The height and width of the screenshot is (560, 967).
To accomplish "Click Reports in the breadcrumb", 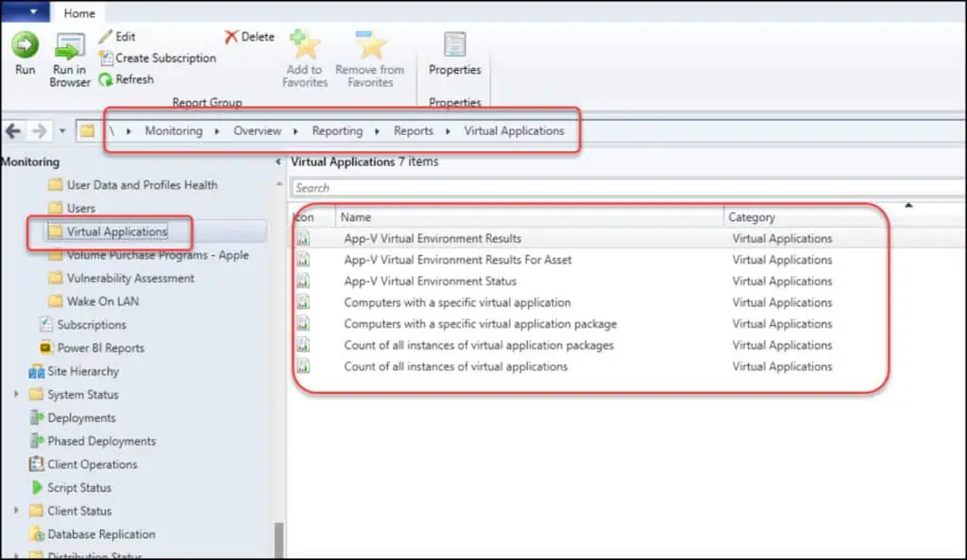I will pyautogui.click(x=414, y=130).
